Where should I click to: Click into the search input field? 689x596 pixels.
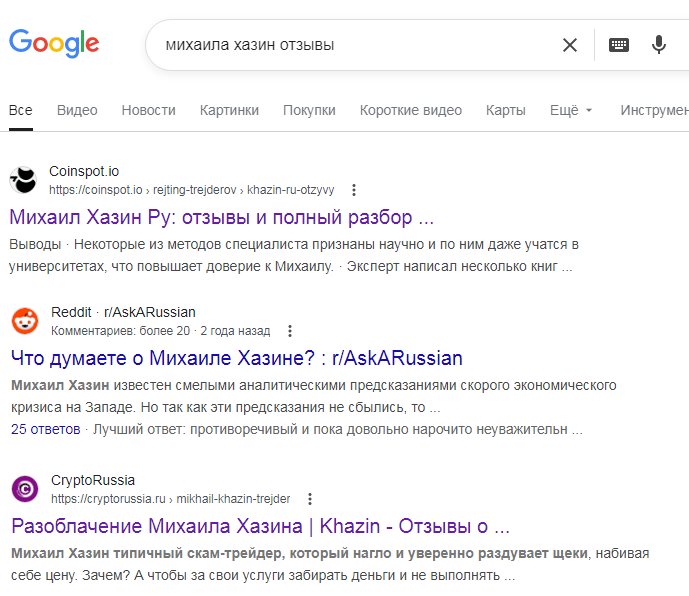350,45
